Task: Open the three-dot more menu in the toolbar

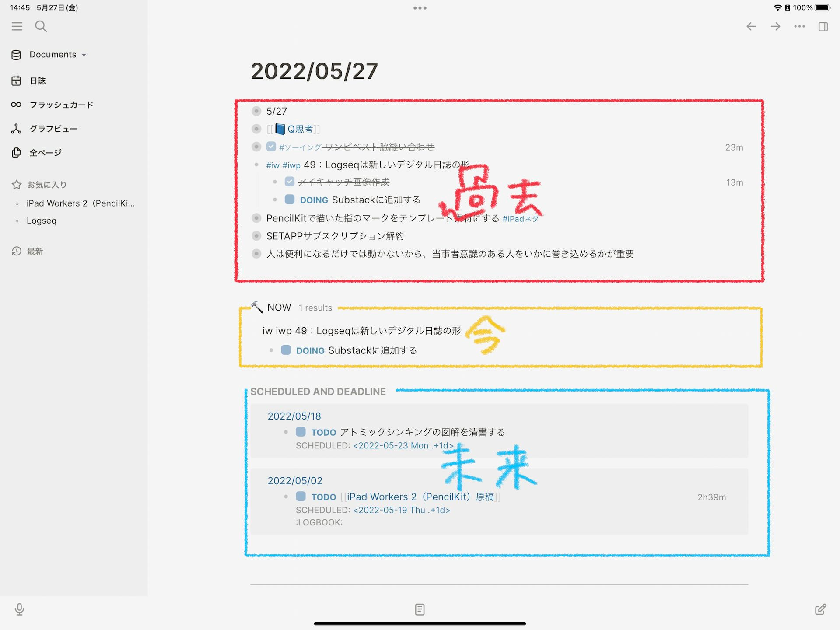Action: coord(799,26)
